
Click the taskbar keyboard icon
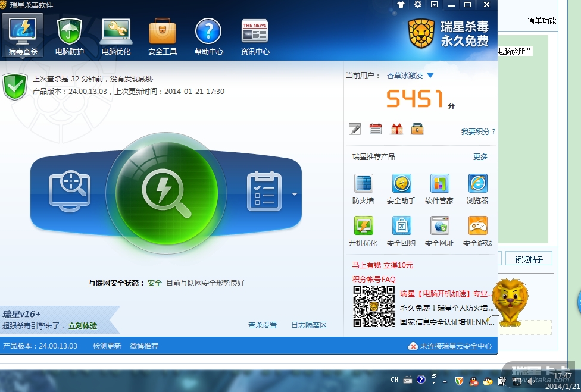pos(408,380)
